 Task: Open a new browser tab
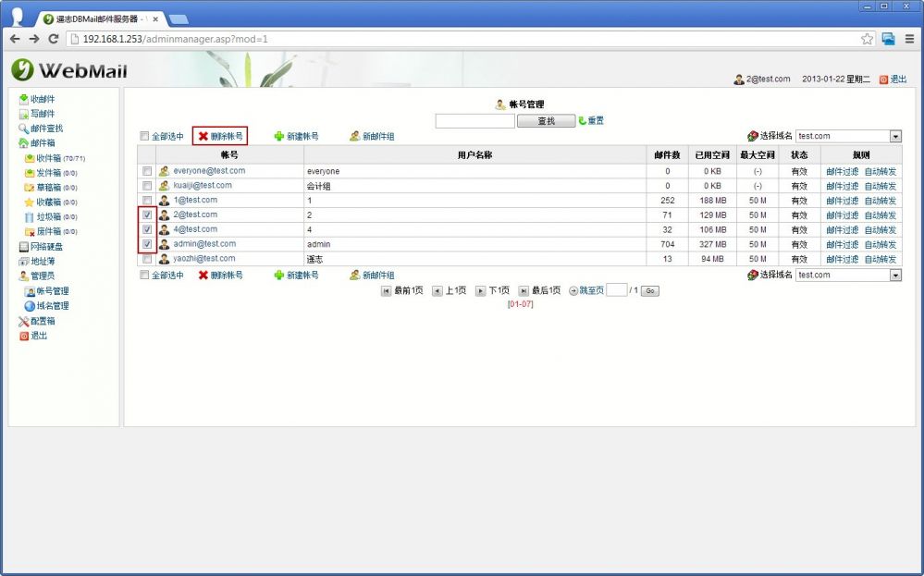coord(179,19)
